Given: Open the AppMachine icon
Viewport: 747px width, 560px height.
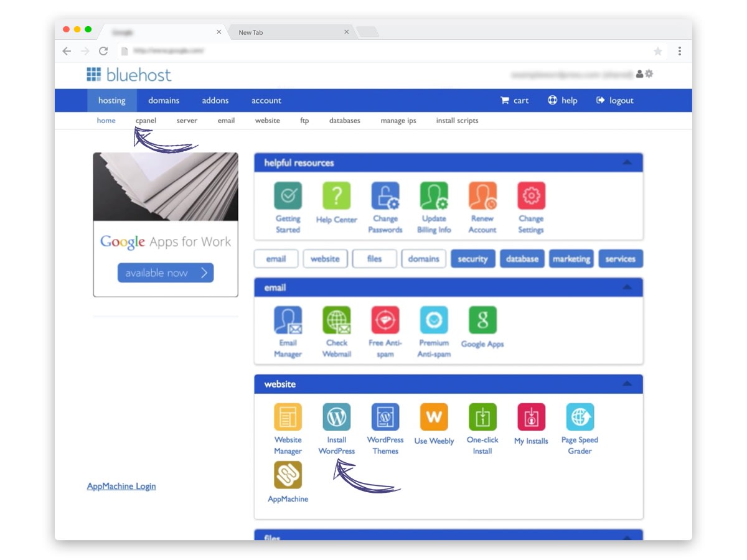Looking at the screenshot, I should point(288,475).
